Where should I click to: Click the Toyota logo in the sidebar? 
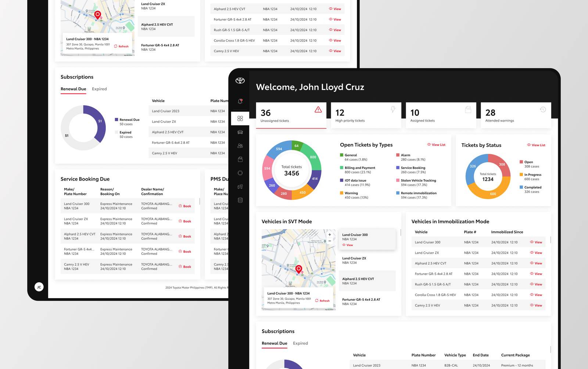[240, 81]
